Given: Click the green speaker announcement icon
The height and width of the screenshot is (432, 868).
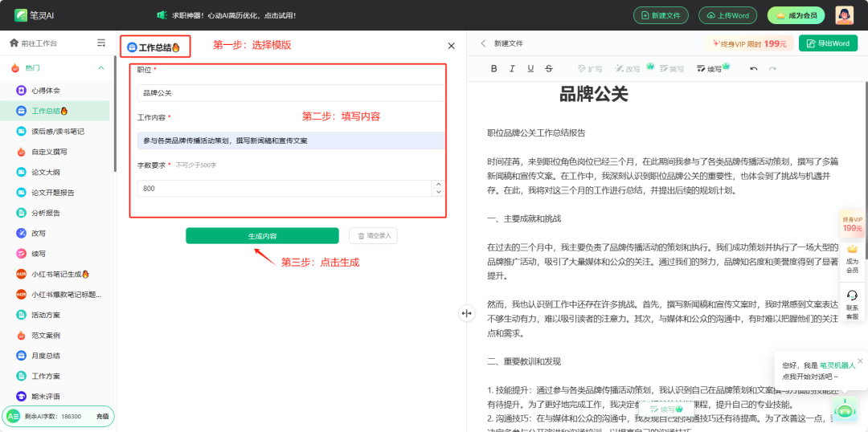Looking at the screenshot, I should (162, 15).
